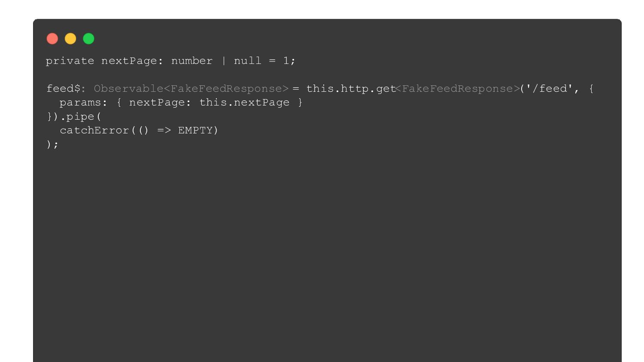This screenshot has width=644, height=362.
Task: Click the '/feed' string literal
Action: coord(550,89)
